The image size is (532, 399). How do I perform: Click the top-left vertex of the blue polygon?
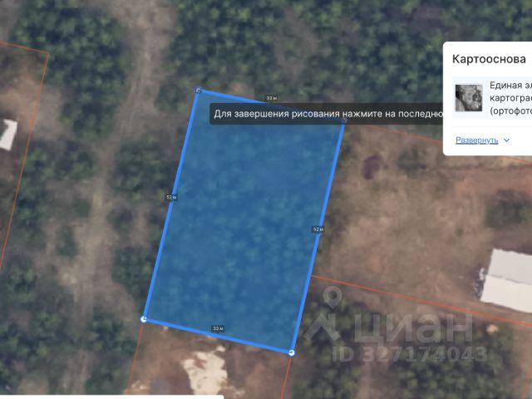199,91
